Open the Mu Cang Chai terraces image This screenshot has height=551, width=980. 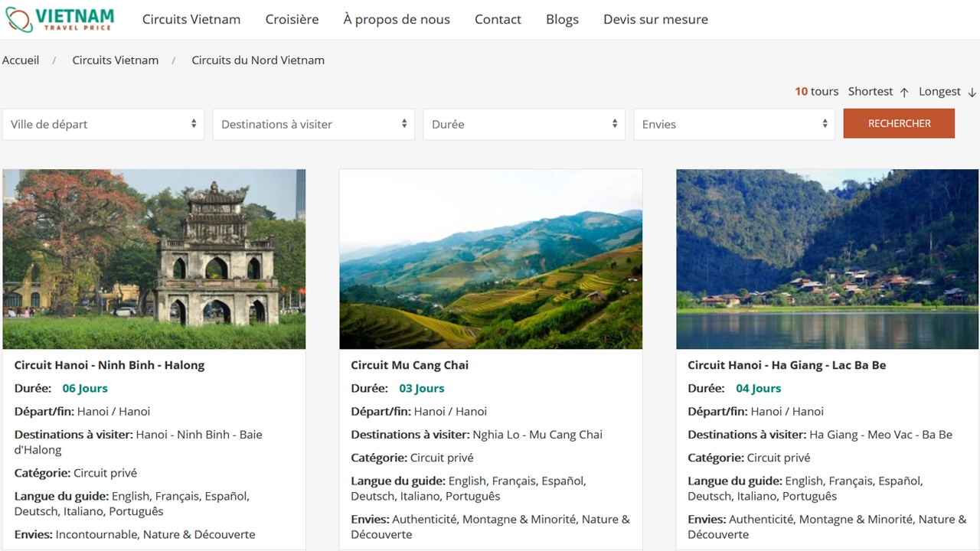[491, 259]
